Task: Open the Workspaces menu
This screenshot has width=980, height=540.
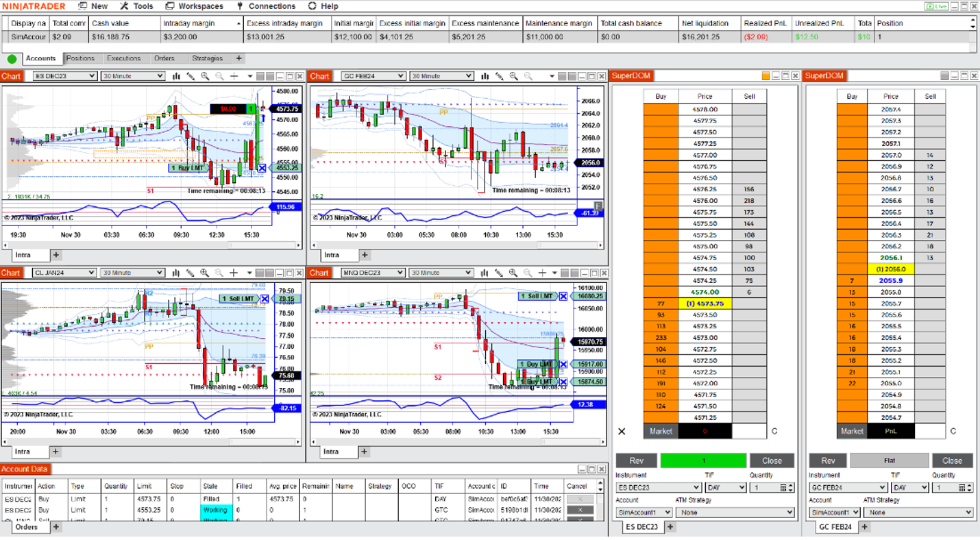Action: coord(195,6)
